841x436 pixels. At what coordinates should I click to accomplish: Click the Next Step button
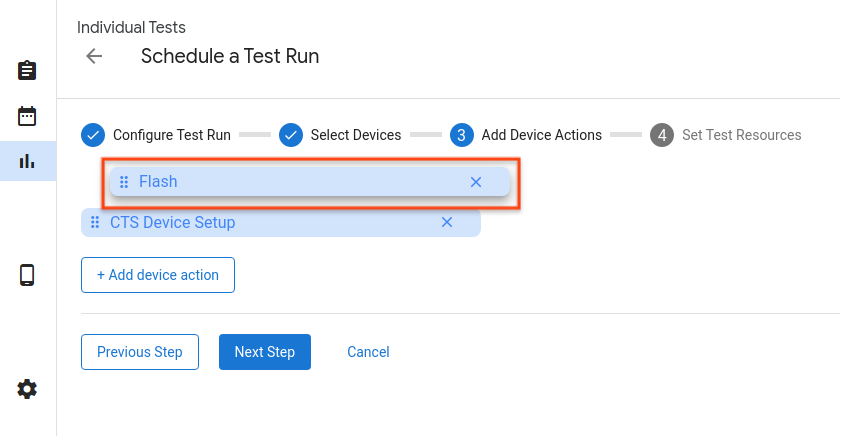click(x=265, y=352)
